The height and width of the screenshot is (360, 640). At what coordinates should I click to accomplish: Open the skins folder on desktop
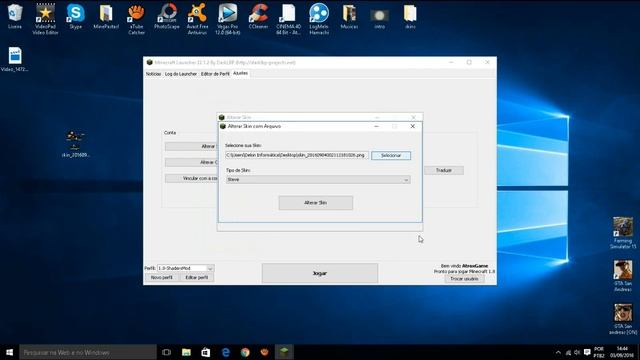pyautogui.click(x=410, y=16)
